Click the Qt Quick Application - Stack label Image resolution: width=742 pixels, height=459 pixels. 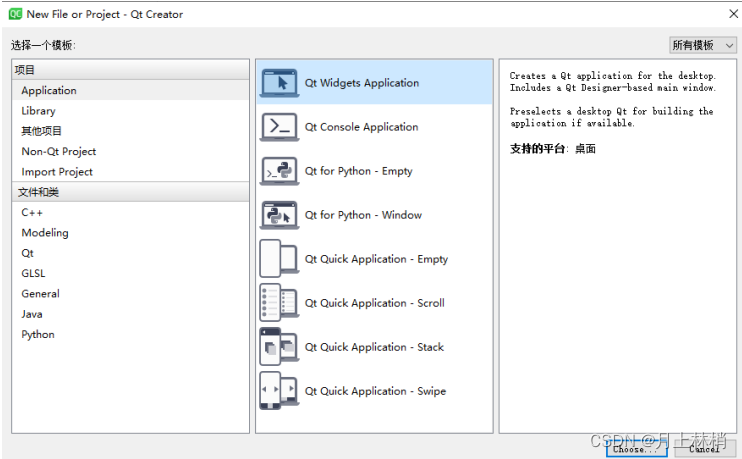[374, 347]
